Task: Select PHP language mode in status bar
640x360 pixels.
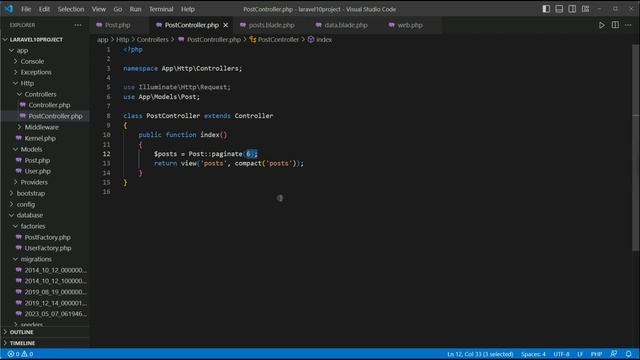Action: pyautogui.click(x=596, y=354)
